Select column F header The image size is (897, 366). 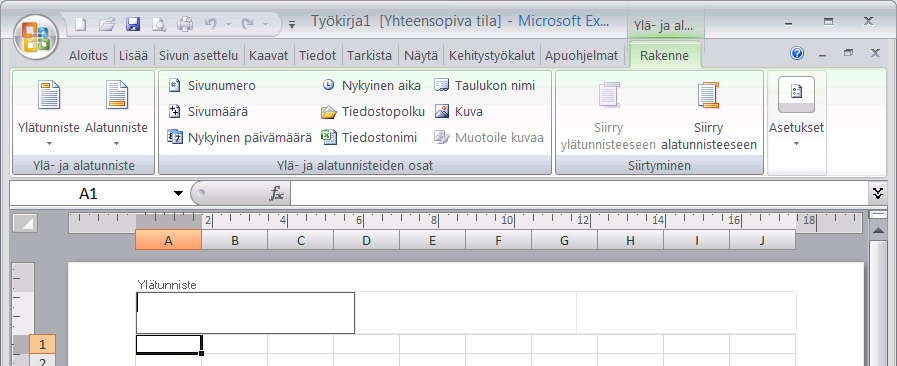click(499, 240)
